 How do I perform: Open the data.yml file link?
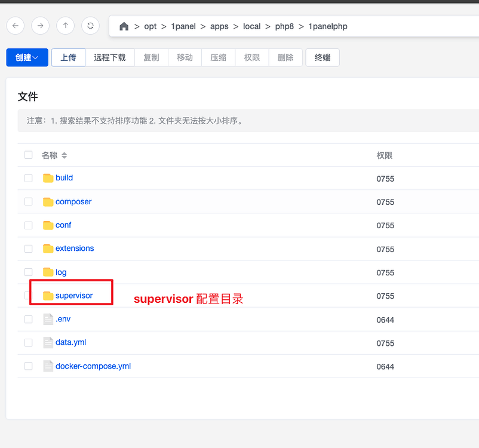(70, 342)
